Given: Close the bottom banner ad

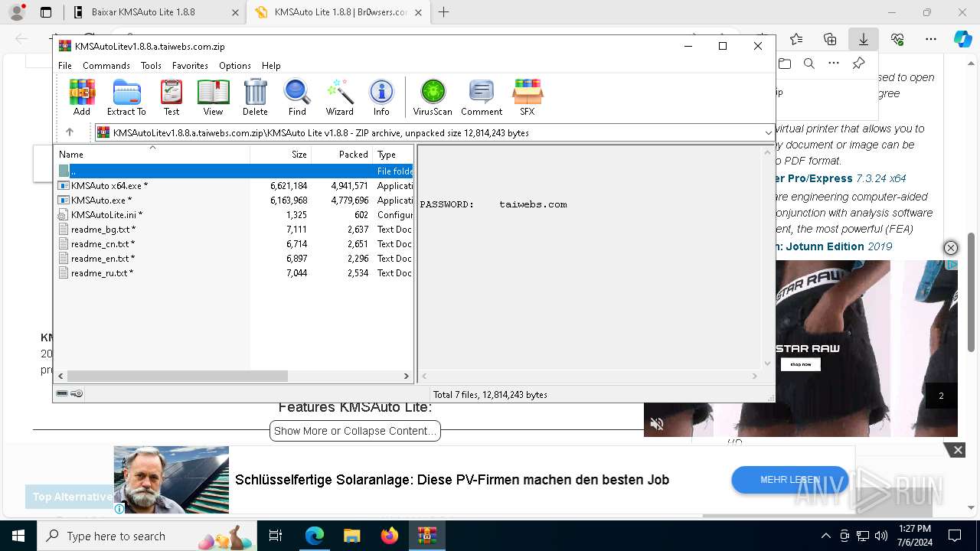Looking at the screenshot, I should pyautogui.click(x=958, y=450).
